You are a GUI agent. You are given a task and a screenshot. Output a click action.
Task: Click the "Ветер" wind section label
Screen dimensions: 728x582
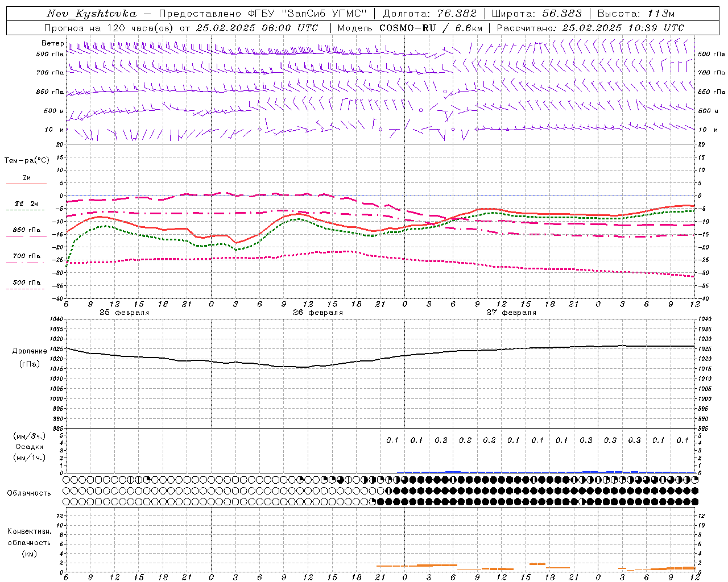tap(52, 43)
